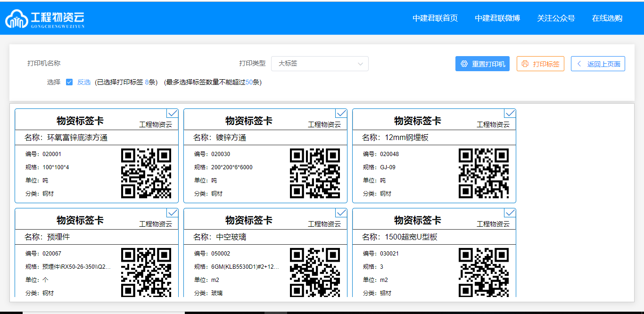Viewport: 644px width, 314px height.
Task: Click the 打印机名称 label
Action: coord(44,63)
